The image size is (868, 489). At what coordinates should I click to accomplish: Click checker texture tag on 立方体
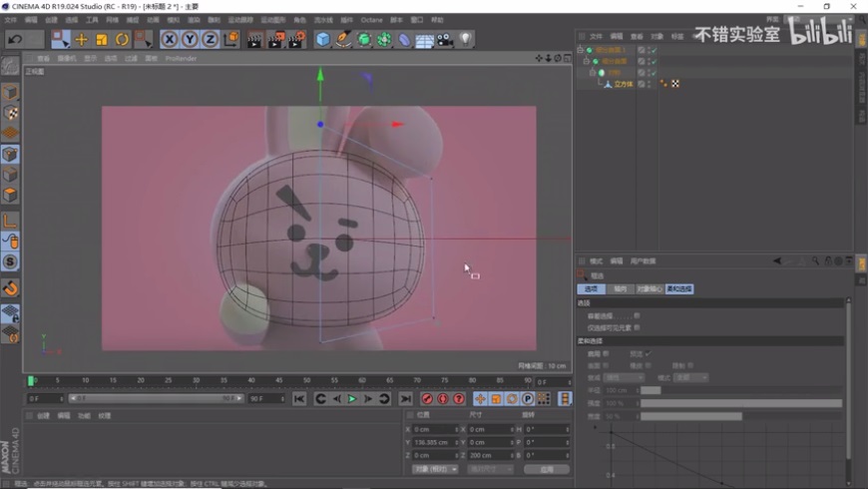(674, 84)
